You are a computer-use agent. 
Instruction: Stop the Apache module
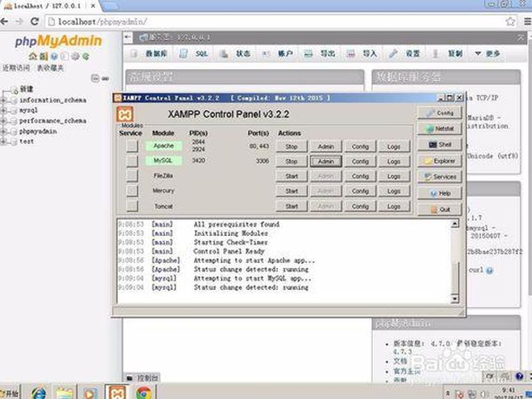coord(291,146)
